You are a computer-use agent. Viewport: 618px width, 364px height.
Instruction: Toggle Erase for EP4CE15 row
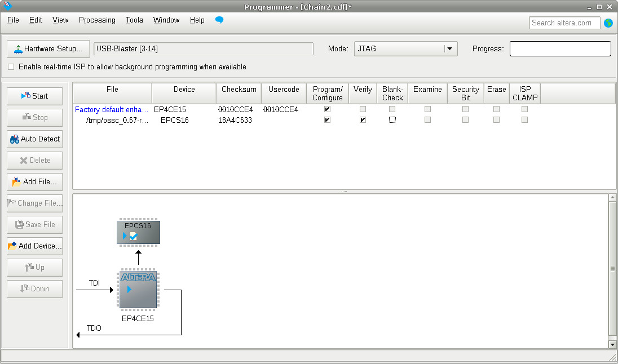pyautogui.click(x=497, y=109)
